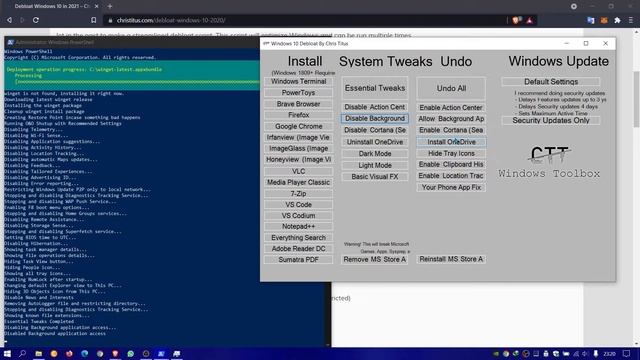The image size is (640, 360).
Task: Open the Brave browser taskbar icon
Action: (115, 354)
